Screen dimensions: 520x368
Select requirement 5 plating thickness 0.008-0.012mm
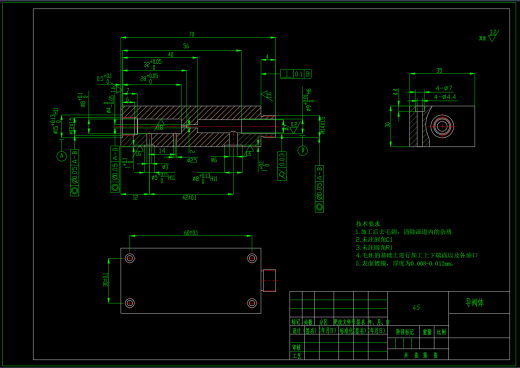[405, 263]
